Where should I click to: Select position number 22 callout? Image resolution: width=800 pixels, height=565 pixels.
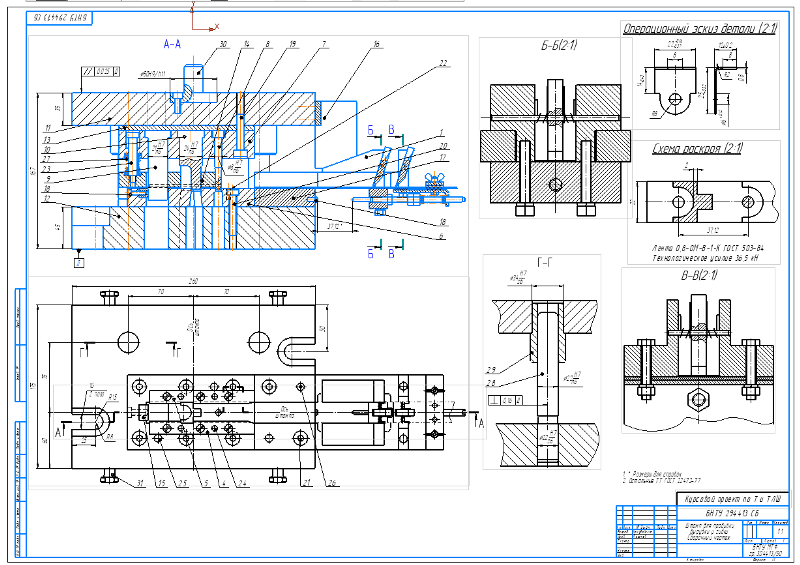pos(443,63)
